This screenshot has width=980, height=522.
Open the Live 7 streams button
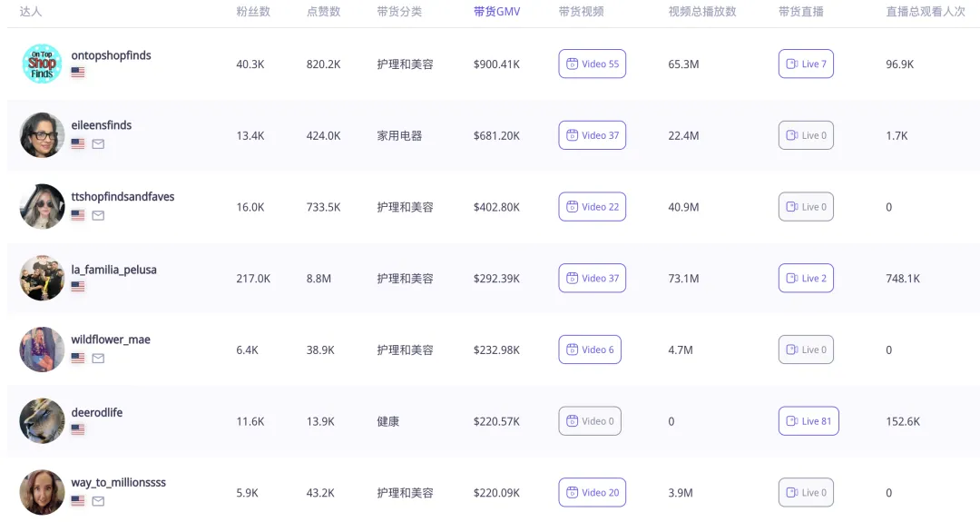point(806,64)
